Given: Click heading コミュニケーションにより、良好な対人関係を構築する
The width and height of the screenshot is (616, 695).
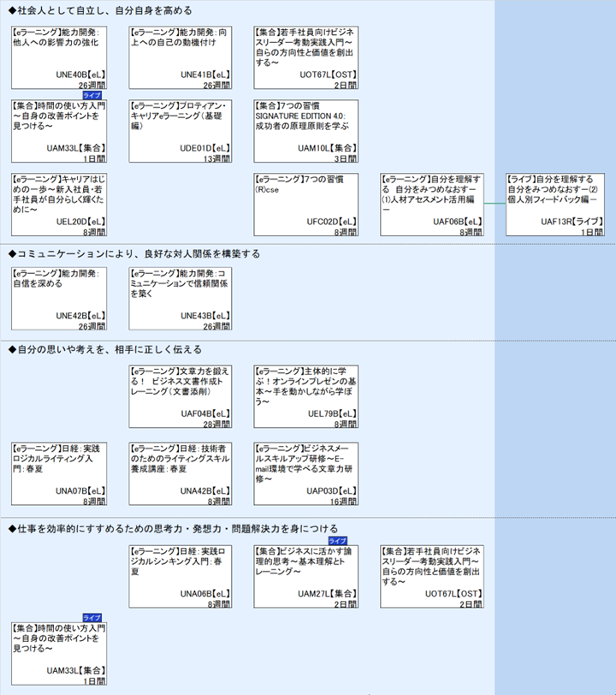Looking at the screenshot, I should [134, 254].
